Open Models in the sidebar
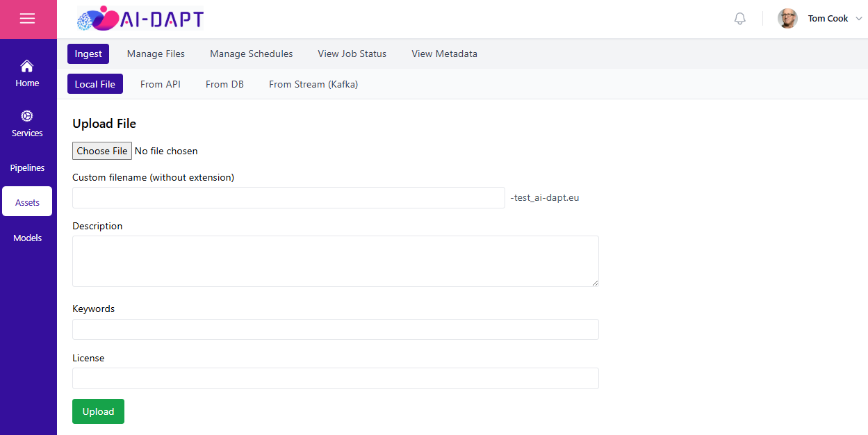The height and width of the screenshot is (435, 868). [x=27, y=238]
